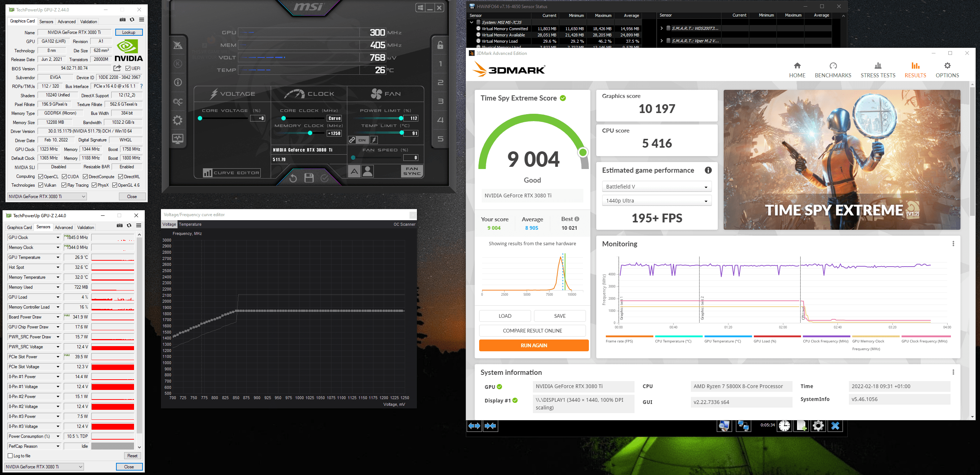Toggle the DirectML checkbox
Image resolution: width=980 pixels, height=475 pixels.
click(x=120, y=177)
